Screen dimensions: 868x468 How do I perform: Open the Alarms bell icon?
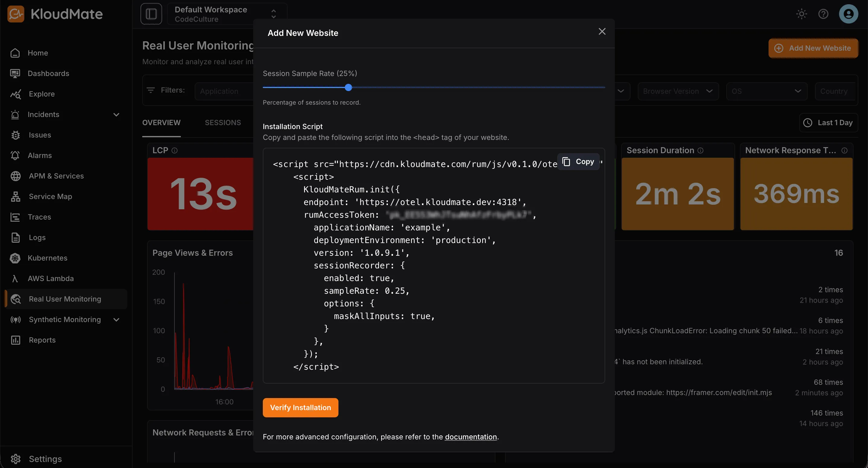(15, 156)
